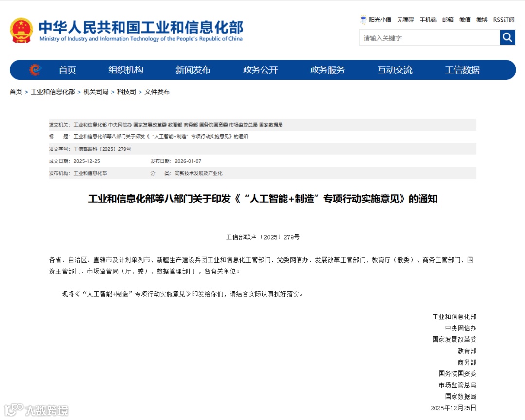This screenshot has width=525, height=420.
Task: Click the centered document number below headline
Action: pyautogui.click(x=263, y=237)
